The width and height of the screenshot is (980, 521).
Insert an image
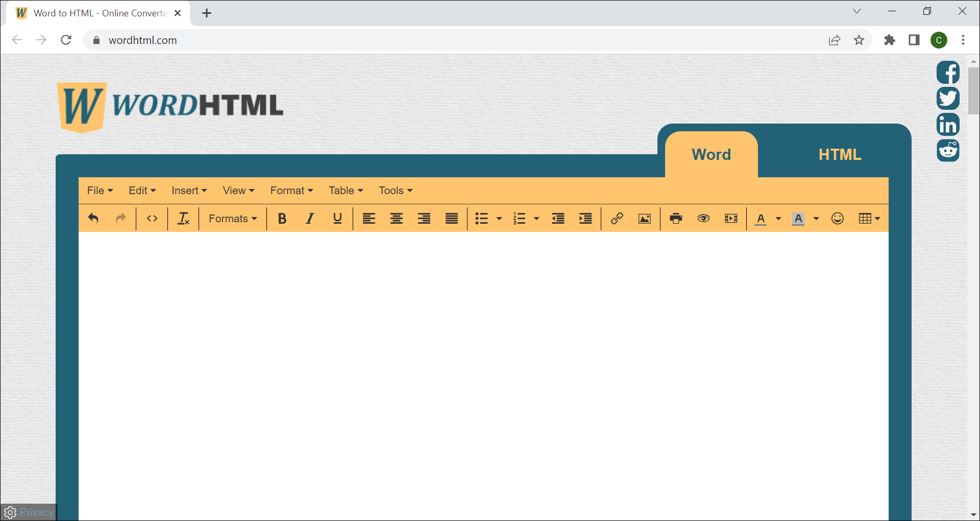click(645, 219)
